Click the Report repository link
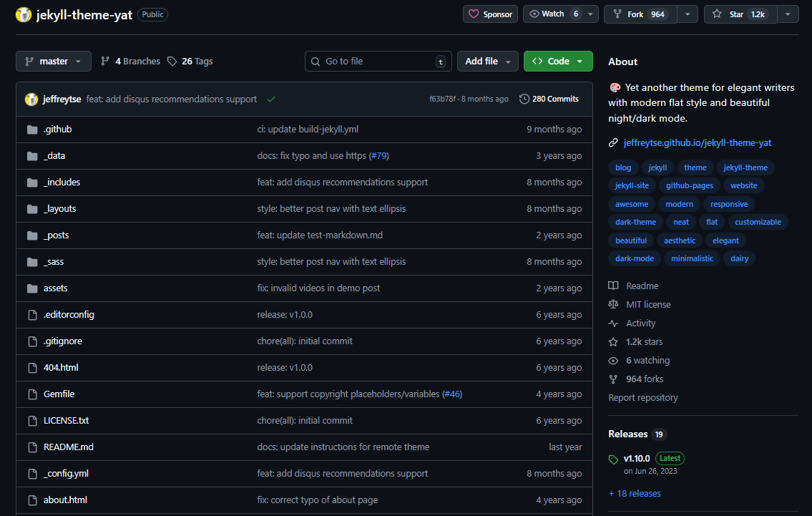The width and height of the screenshot is (812, 516). [642, 397]
